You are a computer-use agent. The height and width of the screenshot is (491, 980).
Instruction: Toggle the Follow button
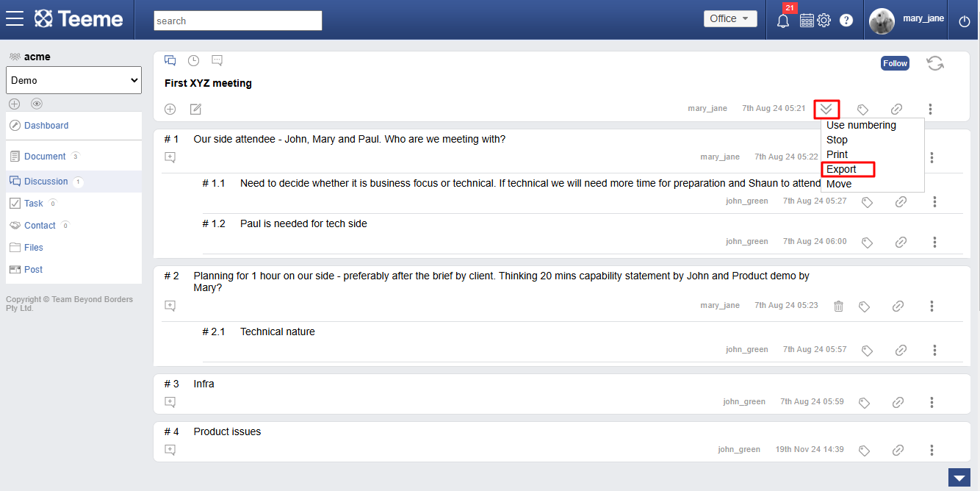click(895, 63)
